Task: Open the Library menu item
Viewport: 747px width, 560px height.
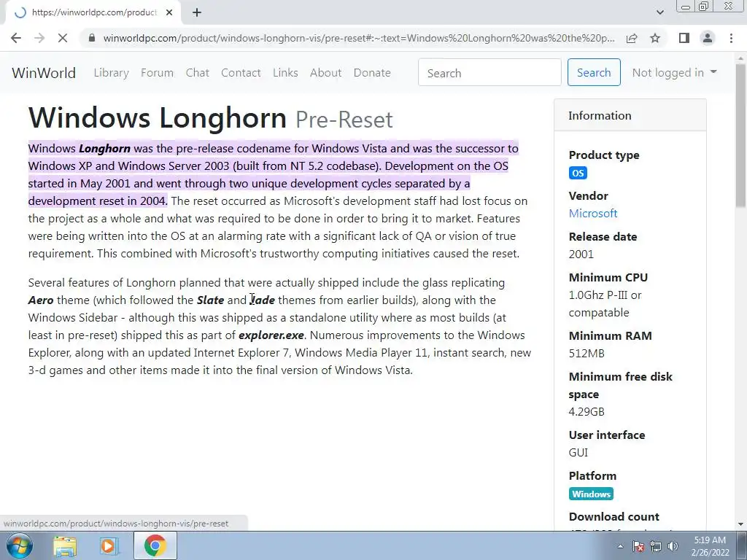Action: pyautogui.click(x=111, y=73)
